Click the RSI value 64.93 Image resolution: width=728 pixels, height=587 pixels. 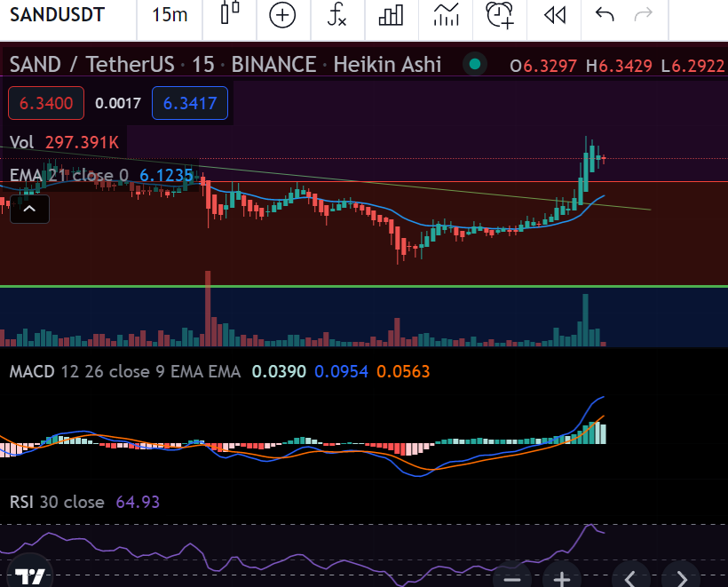pos(138,502)
